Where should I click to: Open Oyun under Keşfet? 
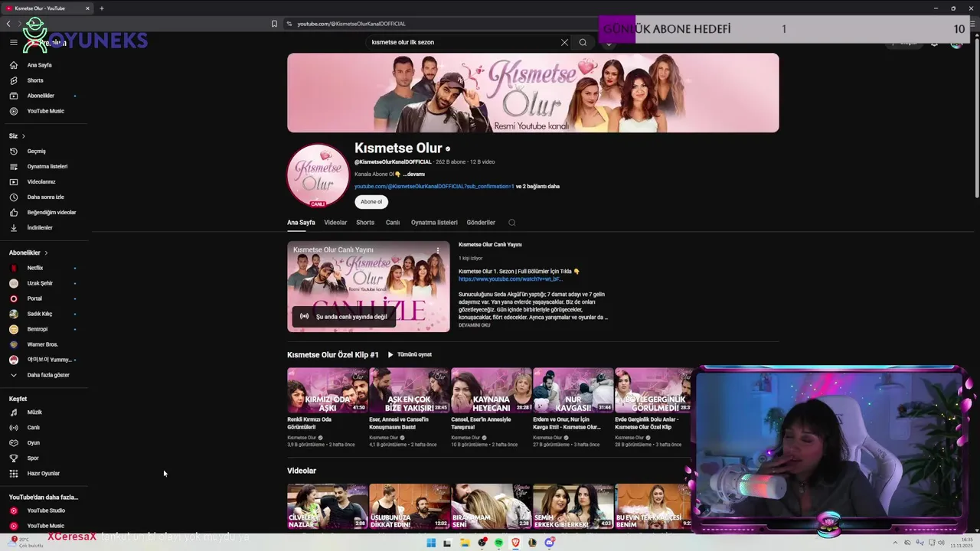[x=44, y=443]
